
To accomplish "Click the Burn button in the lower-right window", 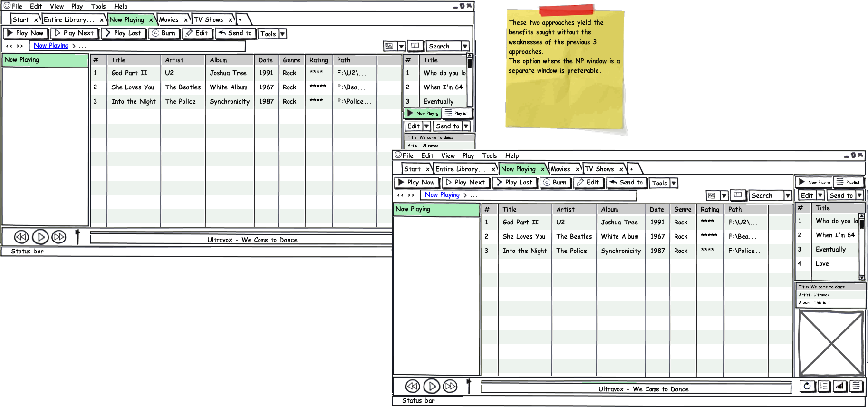I will (555, 182).
